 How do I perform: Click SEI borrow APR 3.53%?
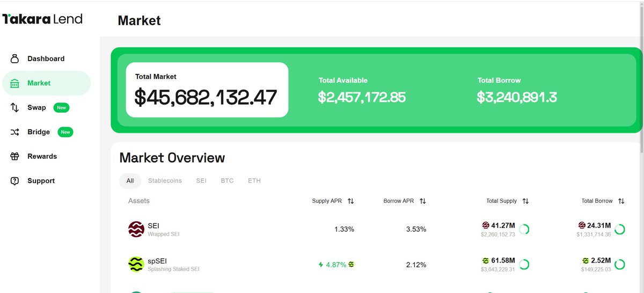pos(416,229)
